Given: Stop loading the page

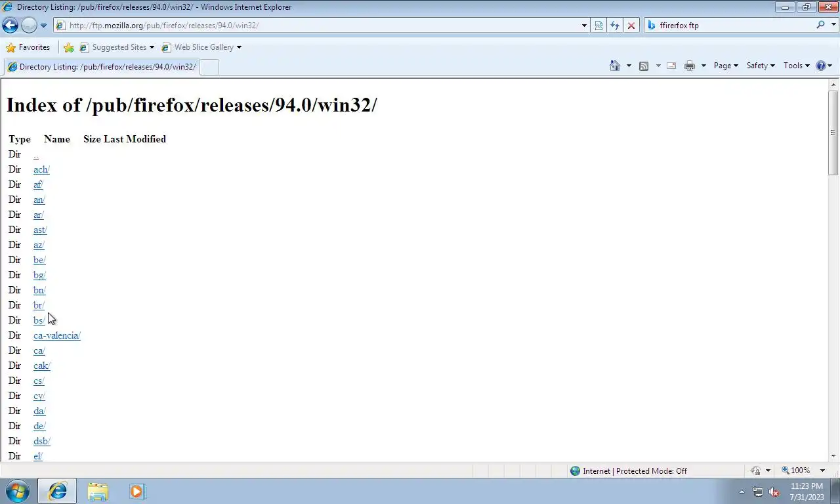Looking at the screenshot, I should coord(631,26).
